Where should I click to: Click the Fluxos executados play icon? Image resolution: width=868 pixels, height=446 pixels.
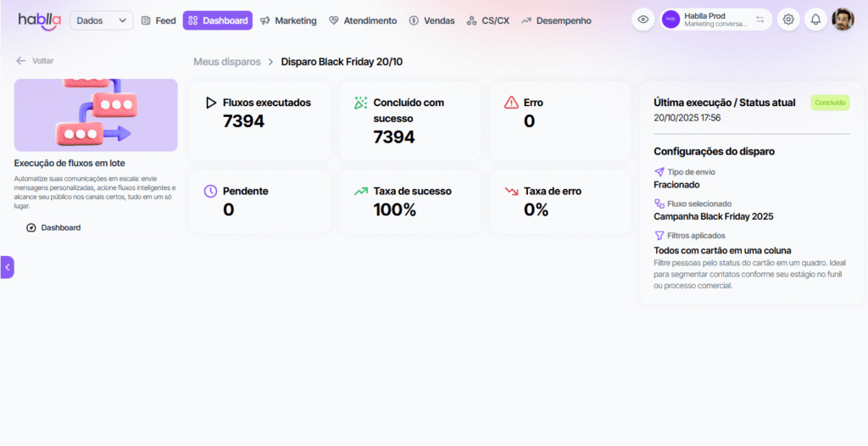pos(211,103)
